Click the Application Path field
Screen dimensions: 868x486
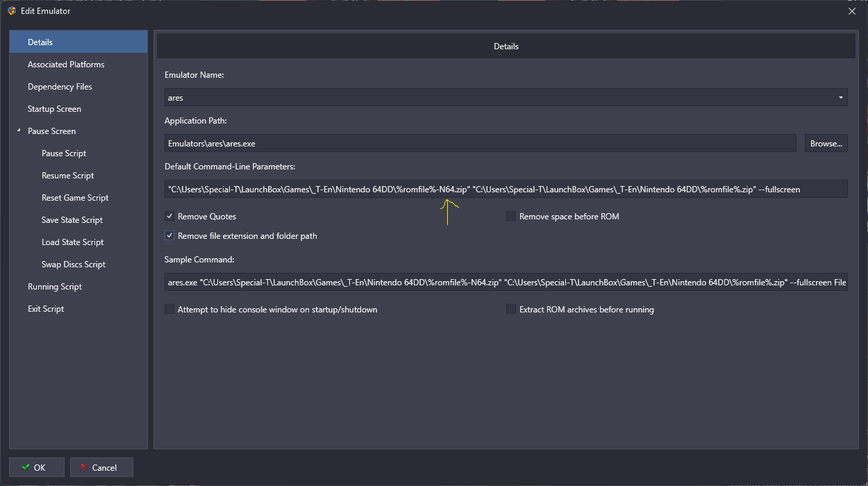point(481,144)
